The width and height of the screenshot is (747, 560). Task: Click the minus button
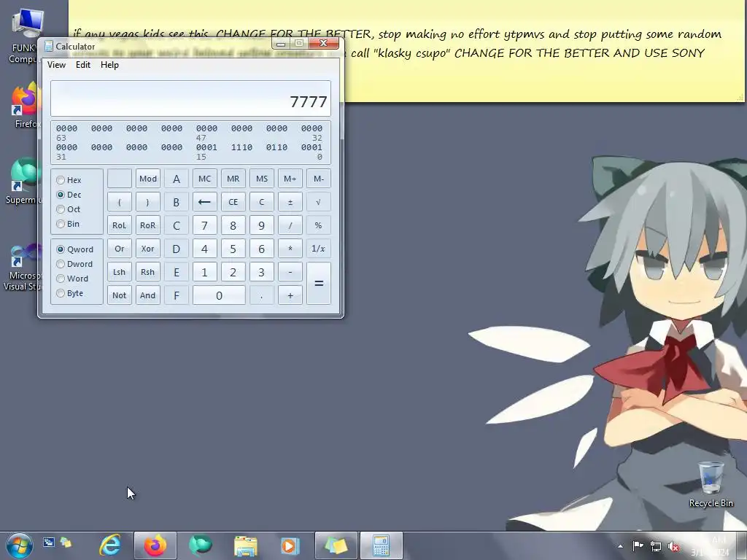pos(290,272)
